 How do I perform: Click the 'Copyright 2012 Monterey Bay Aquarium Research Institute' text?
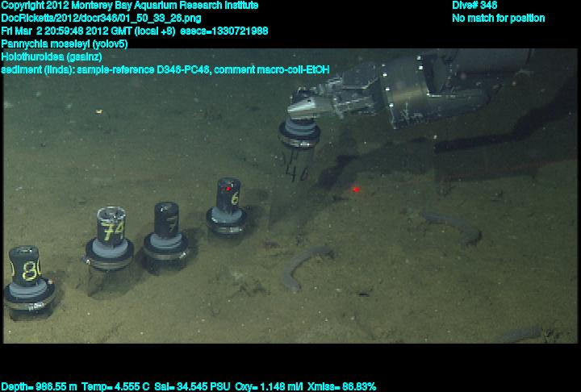click(130, 5)
